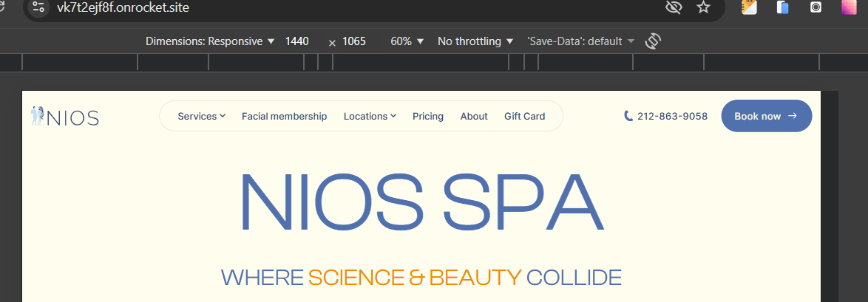The width and height of the screenshot is (868, 302).
Task: Open the blue clipboard extension icon
Action: [x=782, y=7]
